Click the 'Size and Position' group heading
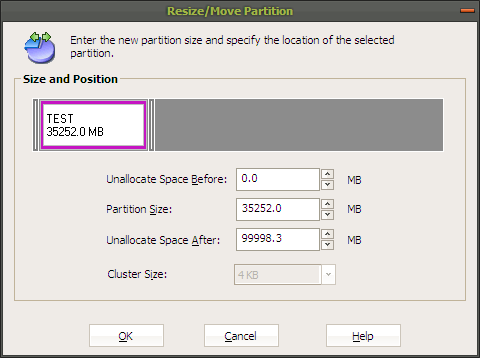Screen dimensions: 480x362 (x=70, y=79)
